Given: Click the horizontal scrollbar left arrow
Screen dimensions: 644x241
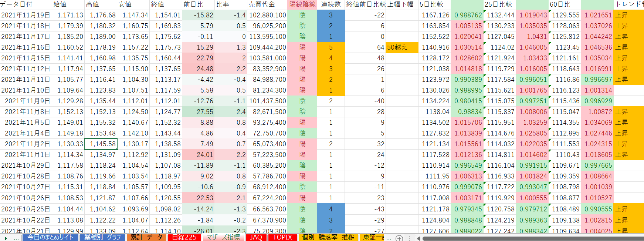Looking at the screenshot, I should (x=418, y=238).
